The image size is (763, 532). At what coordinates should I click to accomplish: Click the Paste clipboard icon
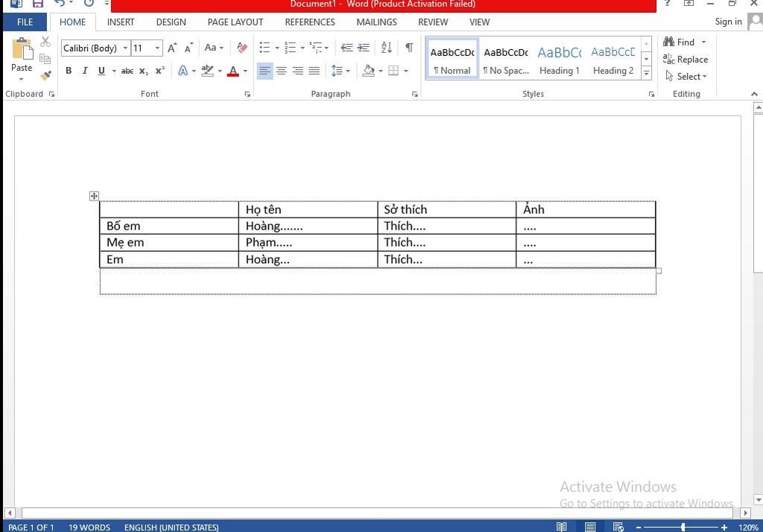pos(22,49)
